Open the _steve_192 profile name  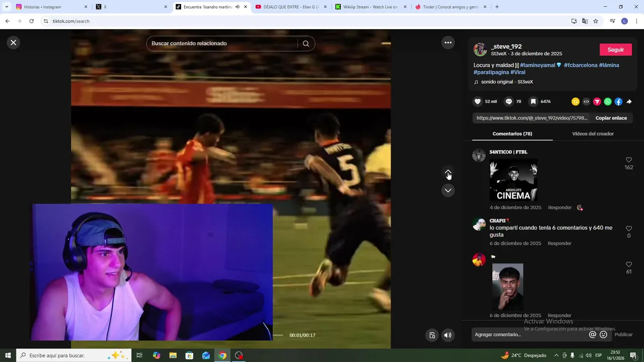point(506,46)
